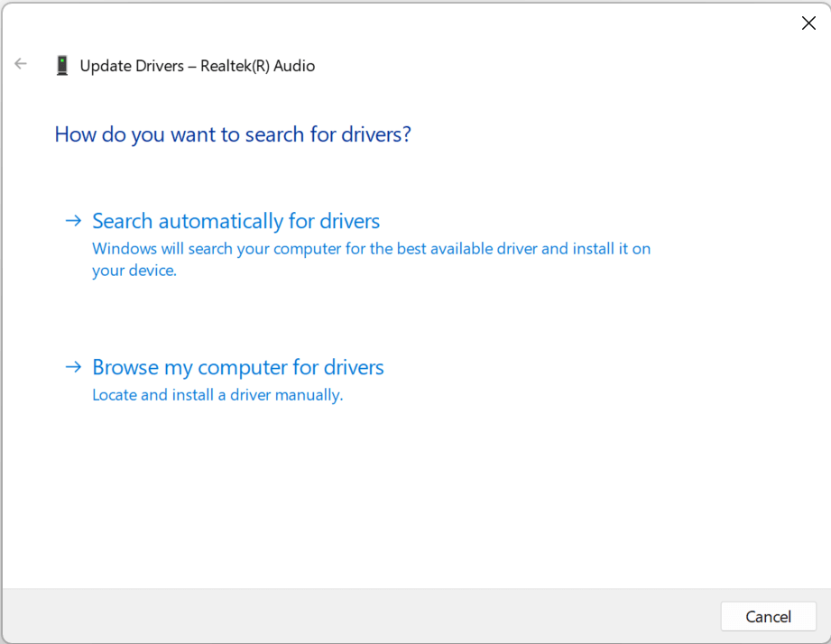Click the back arrow in the header
The image size is (831, 644).
click(21, 64)
